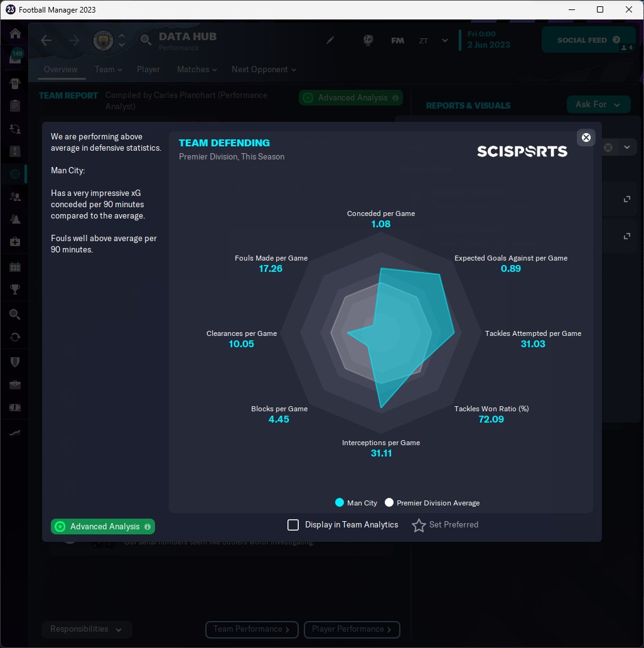Click the pencil edit icon in header

point(330,40)
